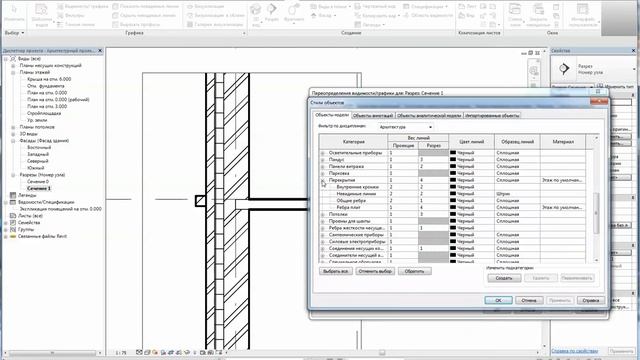Click the 3D вид house icon
Viewport: 640px width, 360px height.
(x=256, y=10)
